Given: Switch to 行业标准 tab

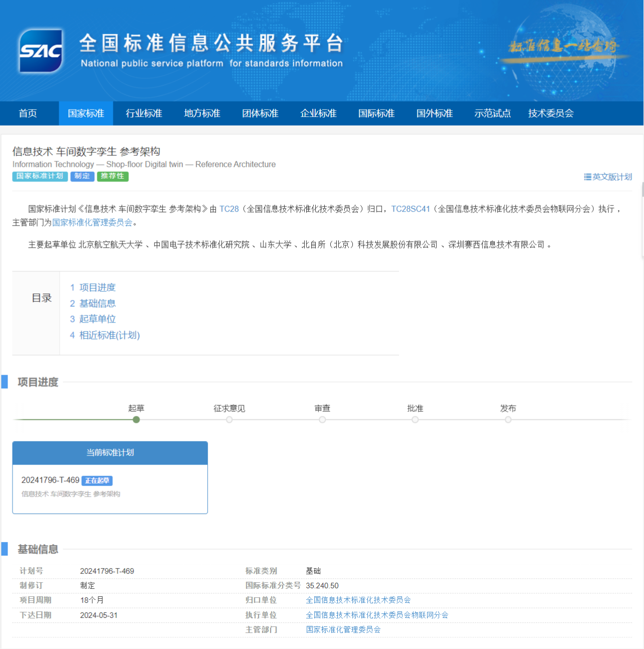Looking at the screenshot, I should click(x=144, y=114).
